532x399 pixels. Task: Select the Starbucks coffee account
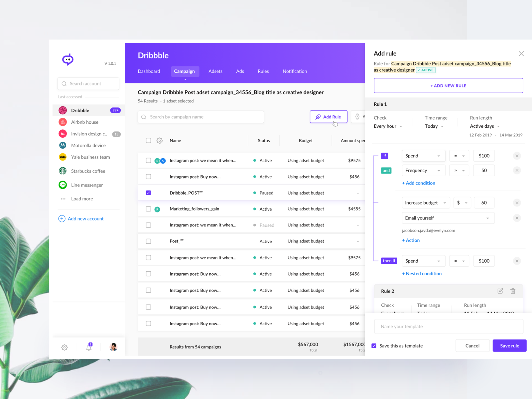point(87,171)
